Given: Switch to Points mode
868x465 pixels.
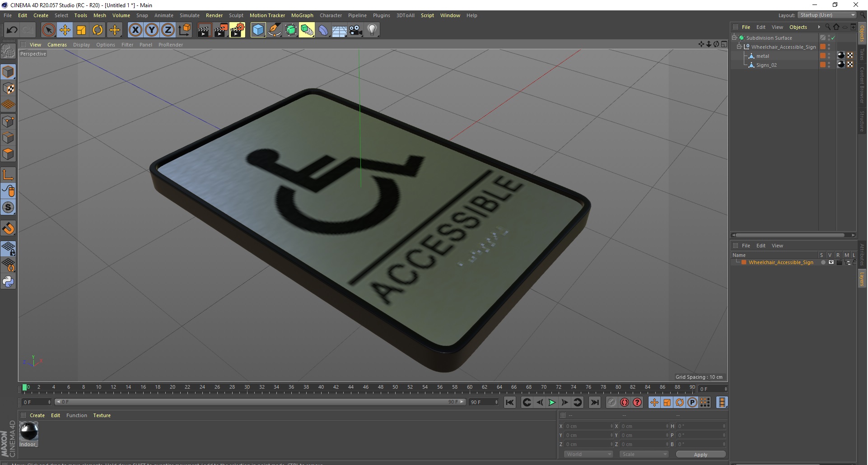Looking at the screenshot, I should click(8, 121).
